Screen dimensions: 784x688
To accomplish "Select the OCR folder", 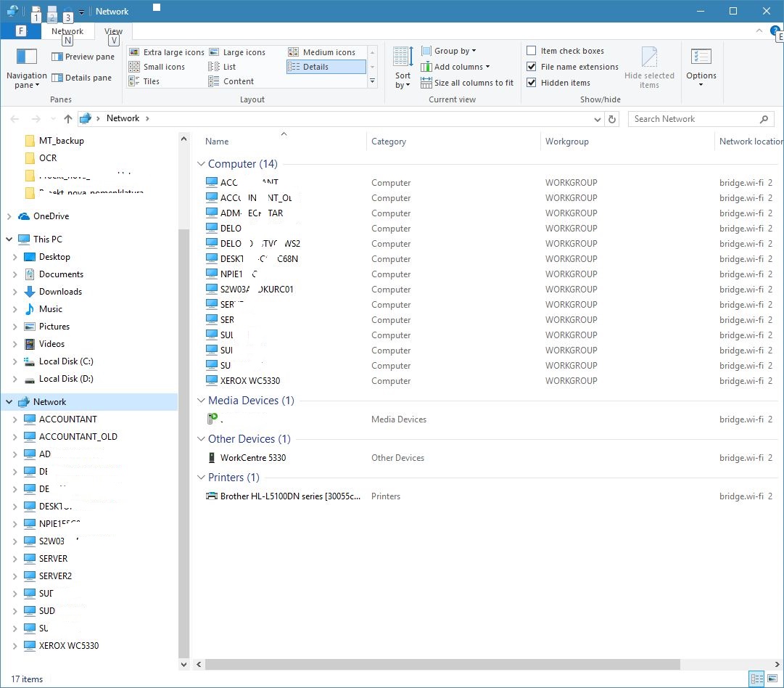I will 47,158.
